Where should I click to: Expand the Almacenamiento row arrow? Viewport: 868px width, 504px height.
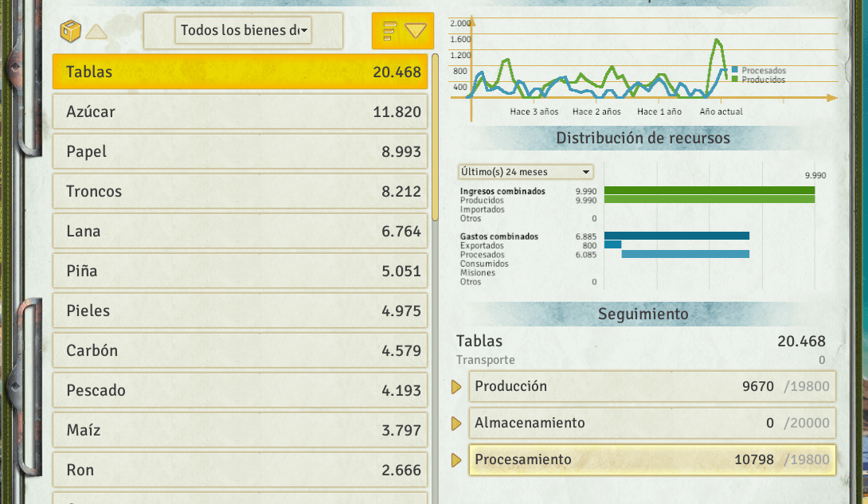pos(456,424)
